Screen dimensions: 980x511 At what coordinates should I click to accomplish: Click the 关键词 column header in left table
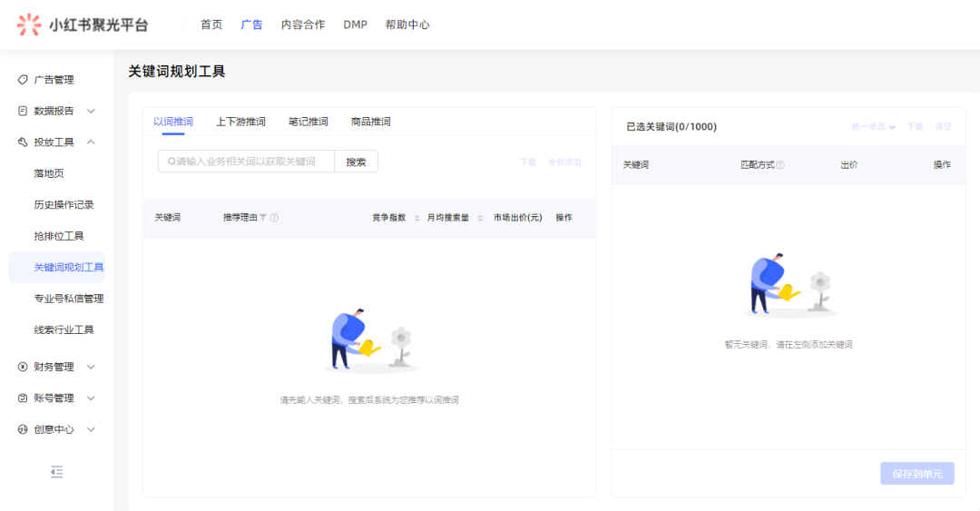pyautogui.click(x=168, y=218)
